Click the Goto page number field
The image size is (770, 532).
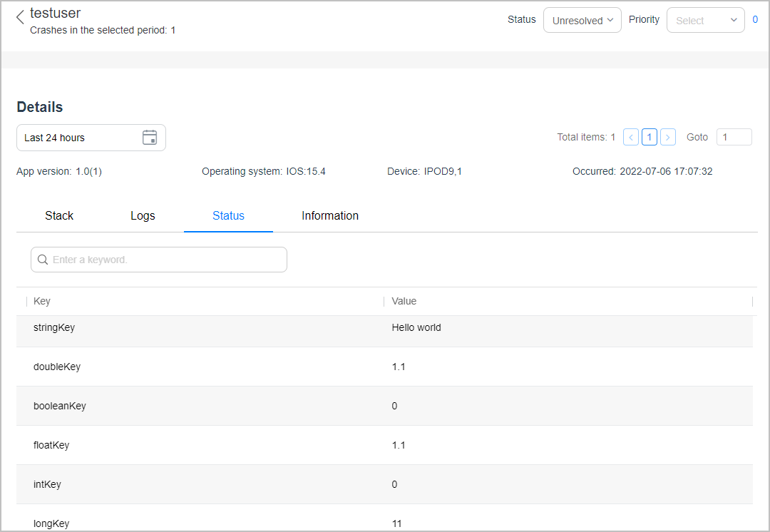tap(734, 137)
